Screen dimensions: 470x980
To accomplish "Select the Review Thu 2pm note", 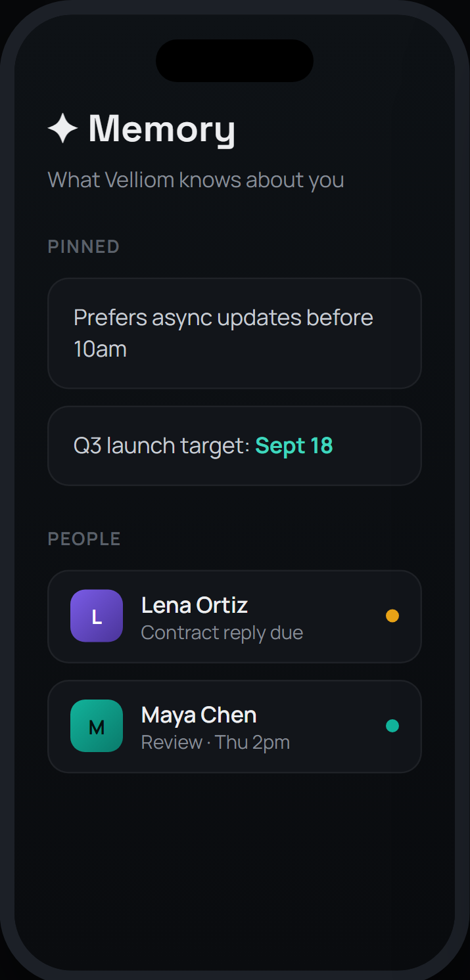I will point(216,742).
